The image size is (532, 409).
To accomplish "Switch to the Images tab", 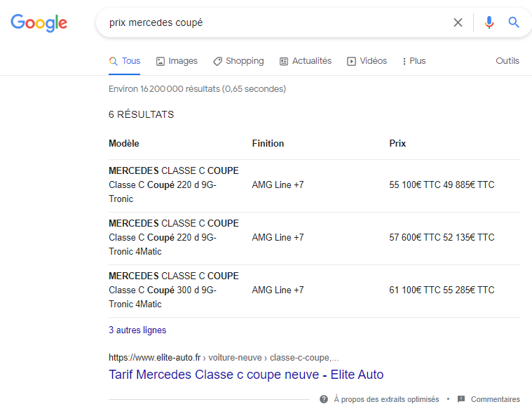I will (177, 61).
